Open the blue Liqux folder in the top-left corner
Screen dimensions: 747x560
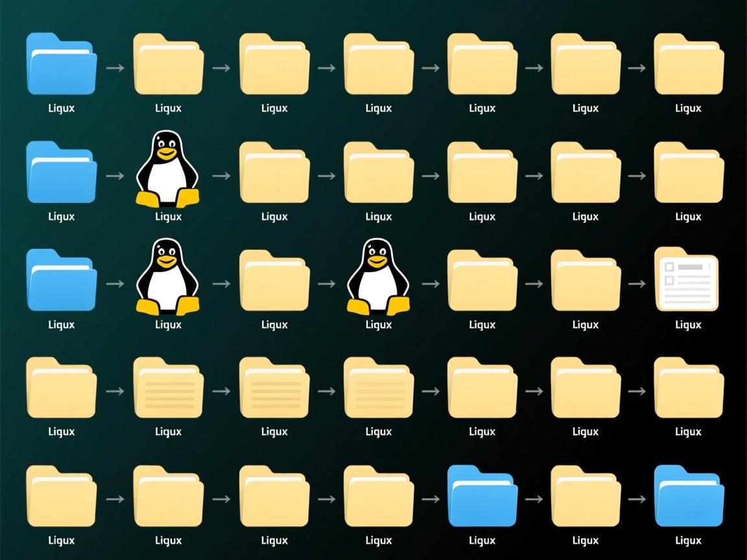click(x=62, y=65)
